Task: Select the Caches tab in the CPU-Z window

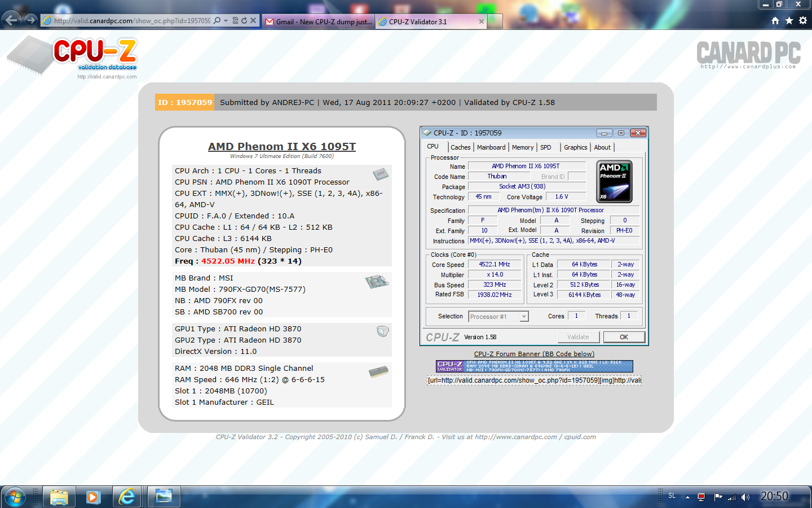Action: [461, 147]
